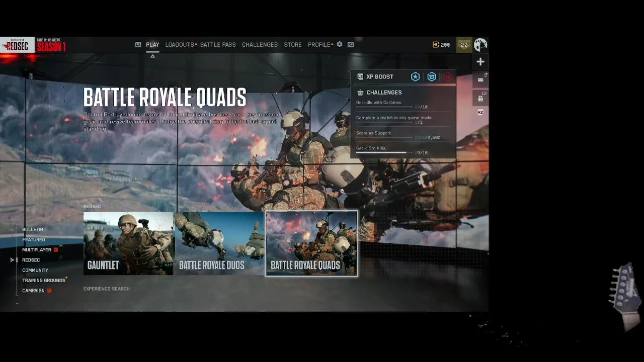Click the red badge next to Multiplayer

pos(56,250)
